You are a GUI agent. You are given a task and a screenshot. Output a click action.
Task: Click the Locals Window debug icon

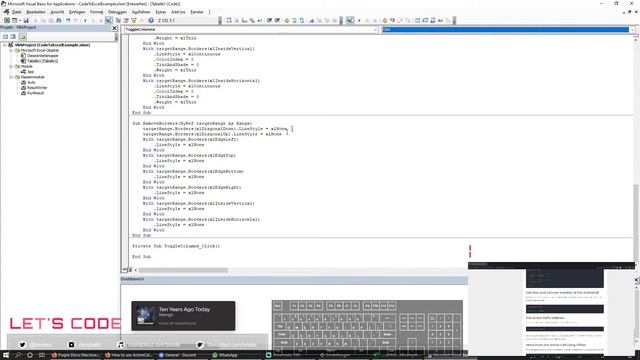pyautogui.click(x=417, y=20)
